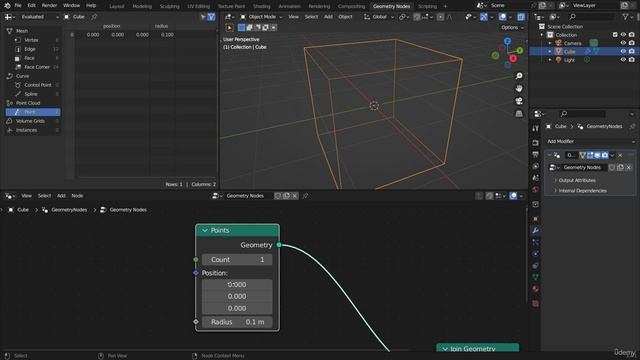Open the Modifiers properties tab (wrench)

[x=536, y=231]
